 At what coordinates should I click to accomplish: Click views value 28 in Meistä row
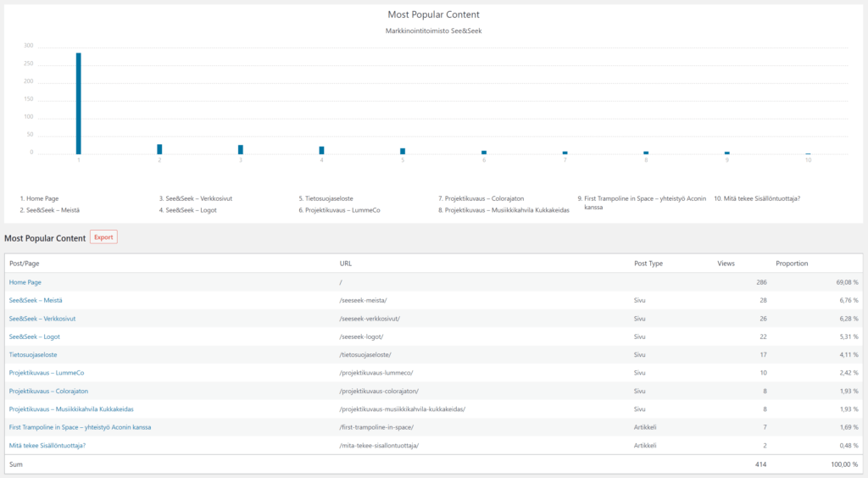pyautogui.click(x=763, y=300)
